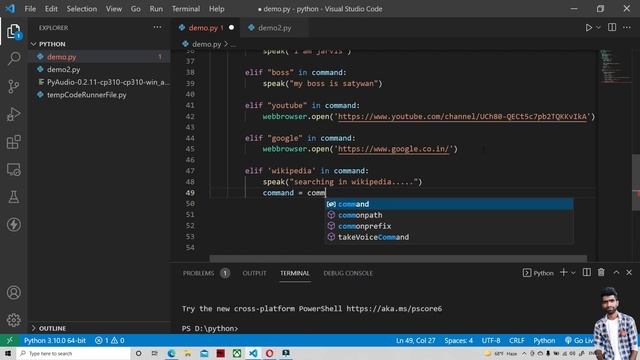Open editor More Actions ellipsis
640x360 pixels.
pos(627,27)
